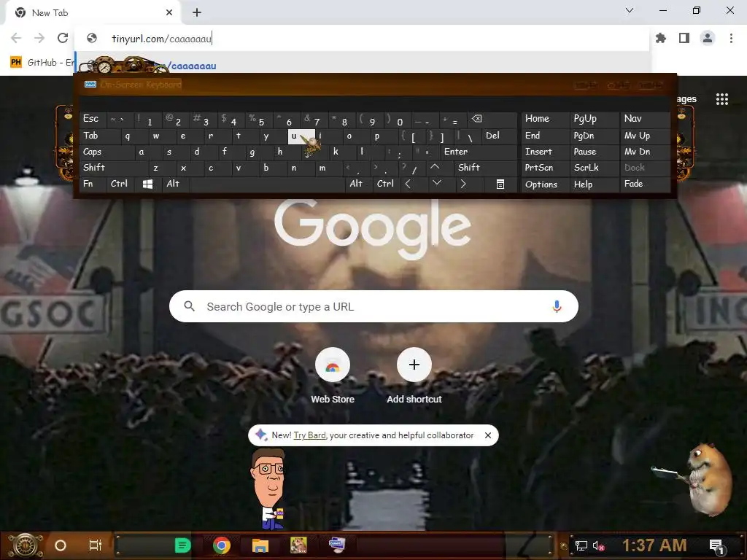Click the 1:37 AM taskbar clock
747x560 pixels.
pyautogui.click(x=654, y=545)
